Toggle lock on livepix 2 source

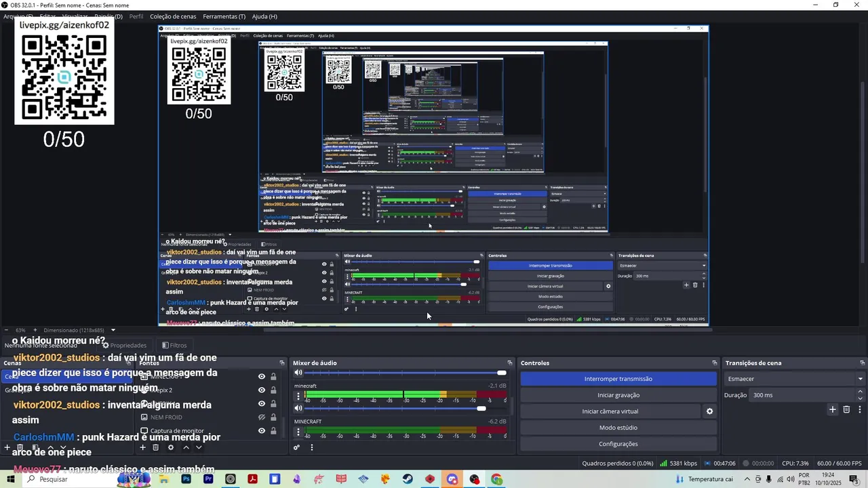[273, 390]
